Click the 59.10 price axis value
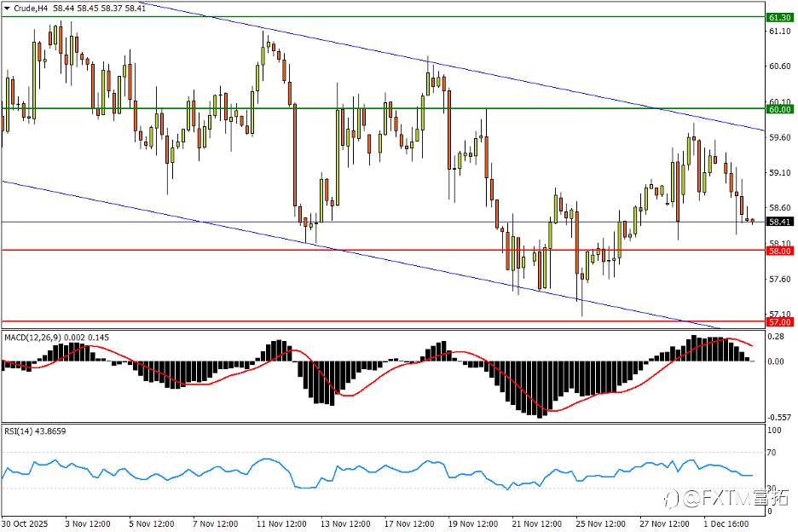798x532 pixels. 780,173
